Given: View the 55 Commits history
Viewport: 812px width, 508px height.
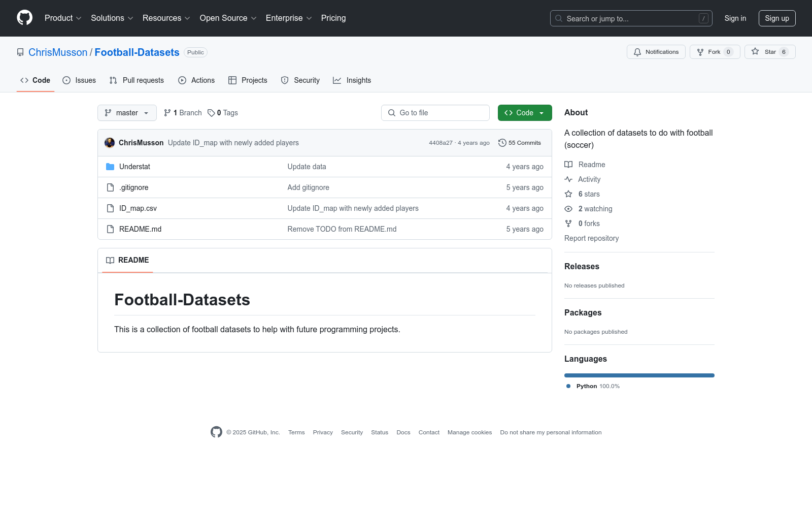Looking at the screenshot, I should point(520,143).
